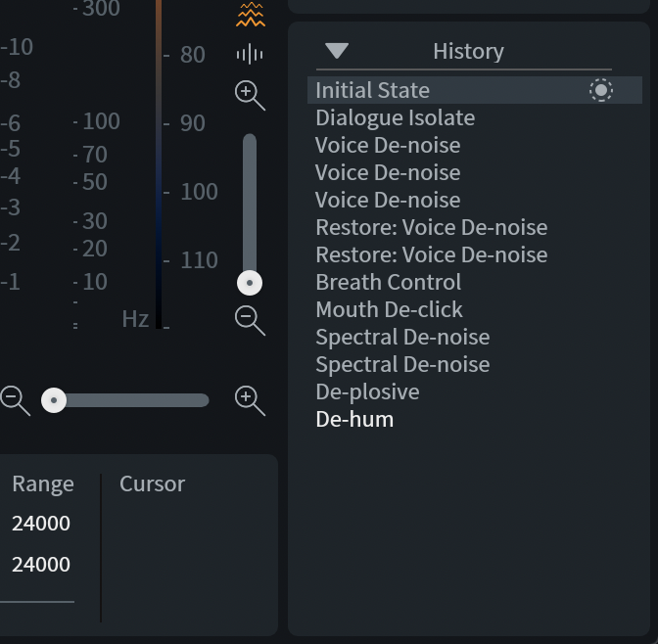The image size is (658, 644).
Task: Click the horizontal zoom out magnifier
Action: [x=15, y=401]
